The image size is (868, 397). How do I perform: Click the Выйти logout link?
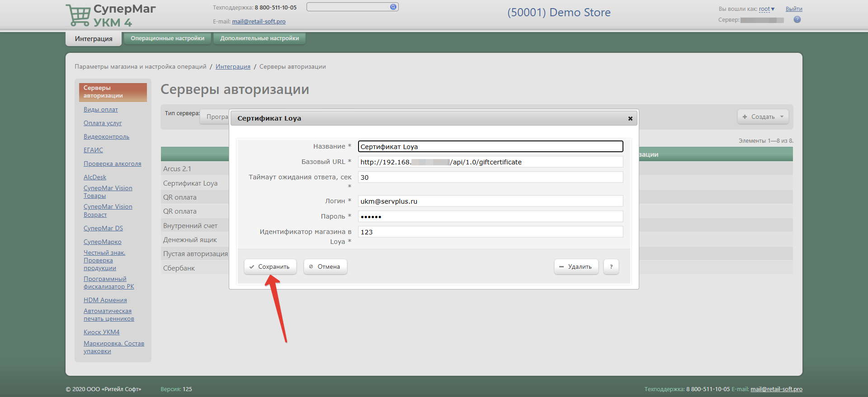point(793,9)
